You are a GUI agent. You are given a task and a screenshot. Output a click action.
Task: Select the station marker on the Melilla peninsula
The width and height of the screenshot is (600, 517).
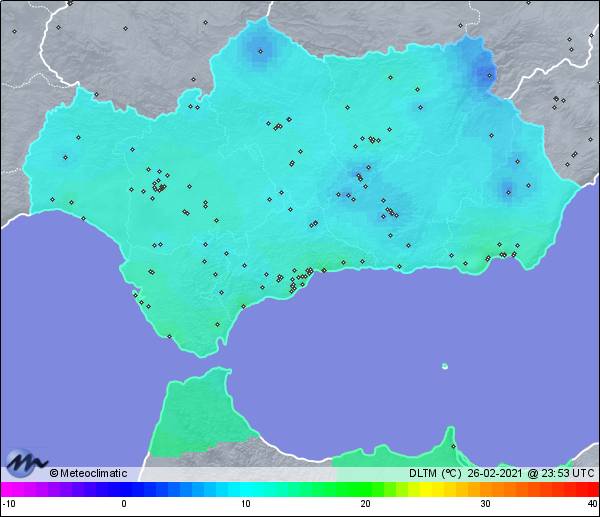click(453, 446)
